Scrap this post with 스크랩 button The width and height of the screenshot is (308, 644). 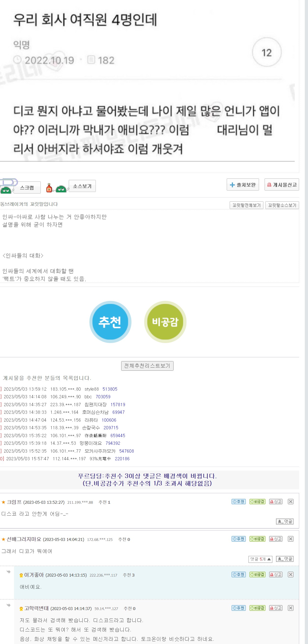point(27,187)
